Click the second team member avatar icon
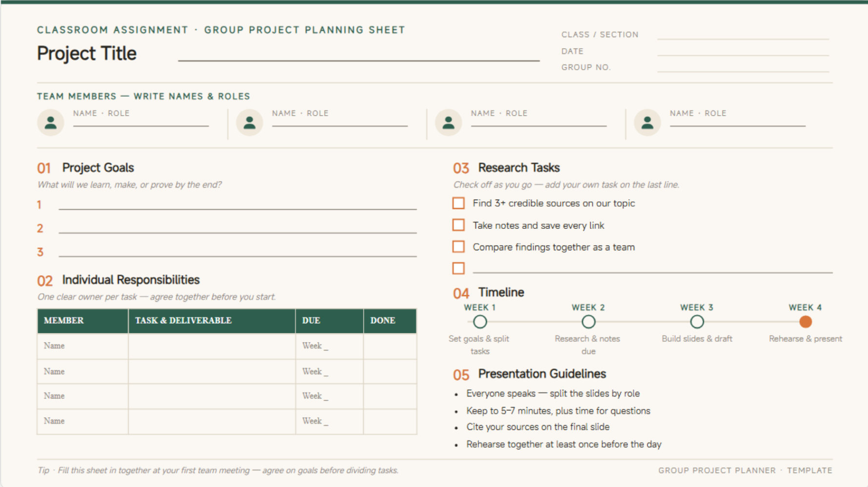Viewport: 868px width, 487px height. click(x=250, y=122)
